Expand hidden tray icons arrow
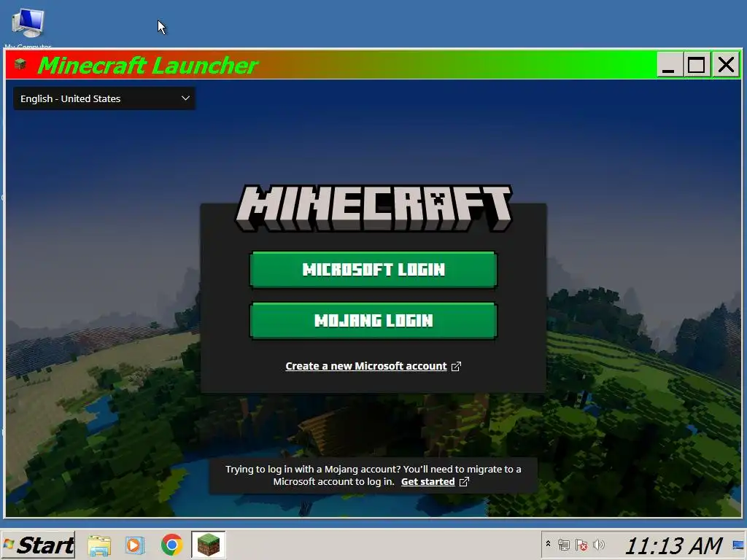The height and width of the screenshot is (560, 747). point(548,544)
